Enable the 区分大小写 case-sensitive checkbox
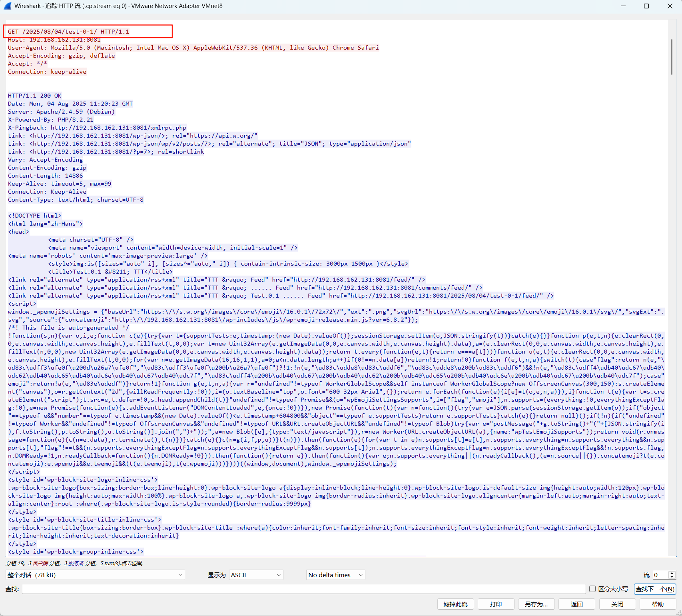This screenshot has height=616, width=682. (x=593, y=589)
